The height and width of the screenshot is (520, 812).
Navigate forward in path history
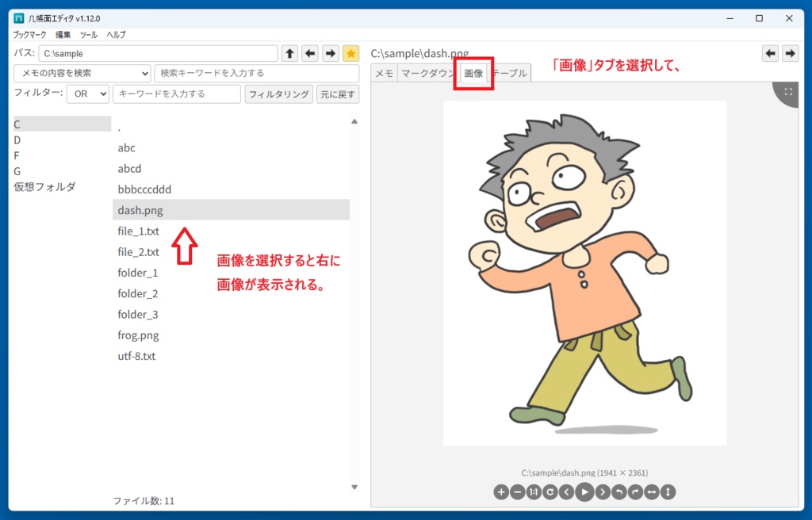click(x=331, y=53)
